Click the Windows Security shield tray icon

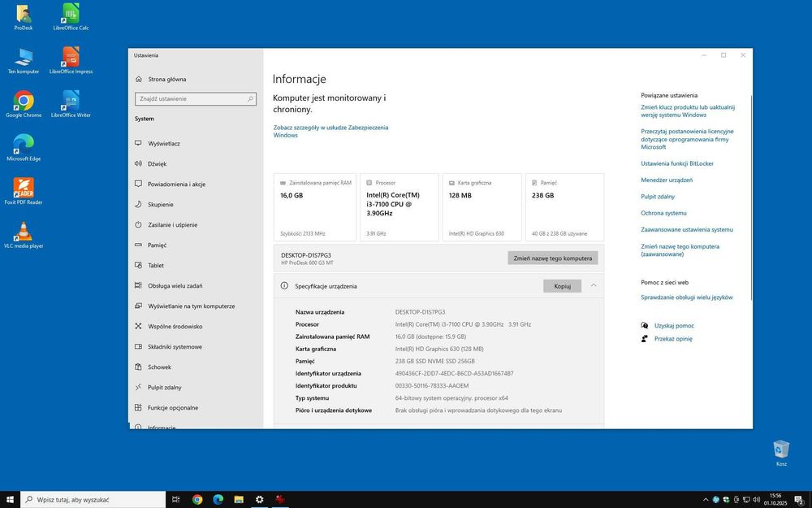726,500
